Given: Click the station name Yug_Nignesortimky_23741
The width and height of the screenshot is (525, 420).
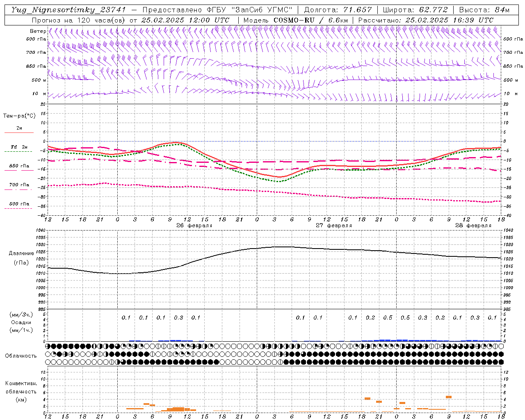Looking at the screenshot, I should [69, 10].
